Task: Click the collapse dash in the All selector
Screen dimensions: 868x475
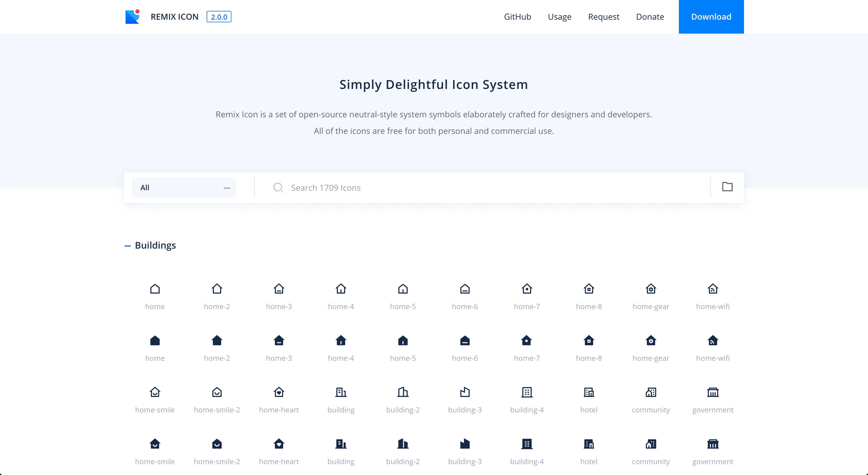Action: pyautogui.click(x=227, y=188)
